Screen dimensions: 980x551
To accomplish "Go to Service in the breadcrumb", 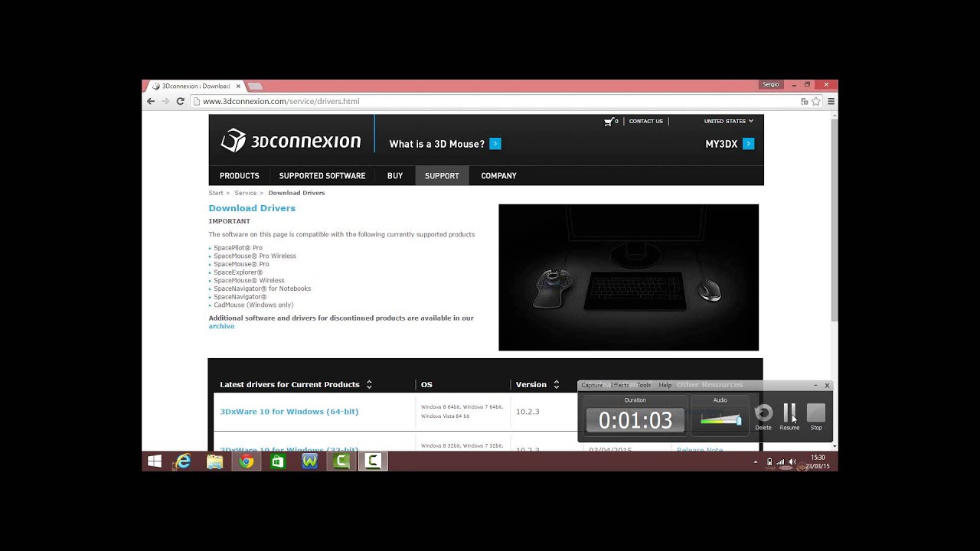I will tap(245, 193).
